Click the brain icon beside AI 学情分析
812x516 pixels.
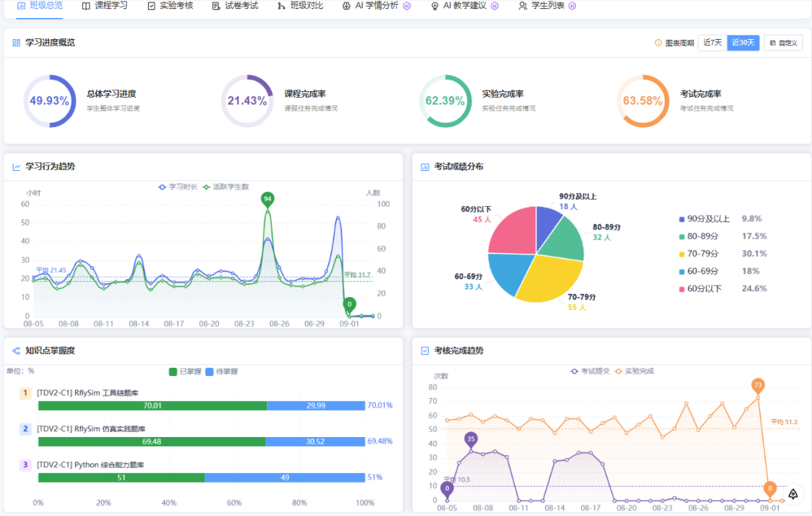click(x=347, y=6)
